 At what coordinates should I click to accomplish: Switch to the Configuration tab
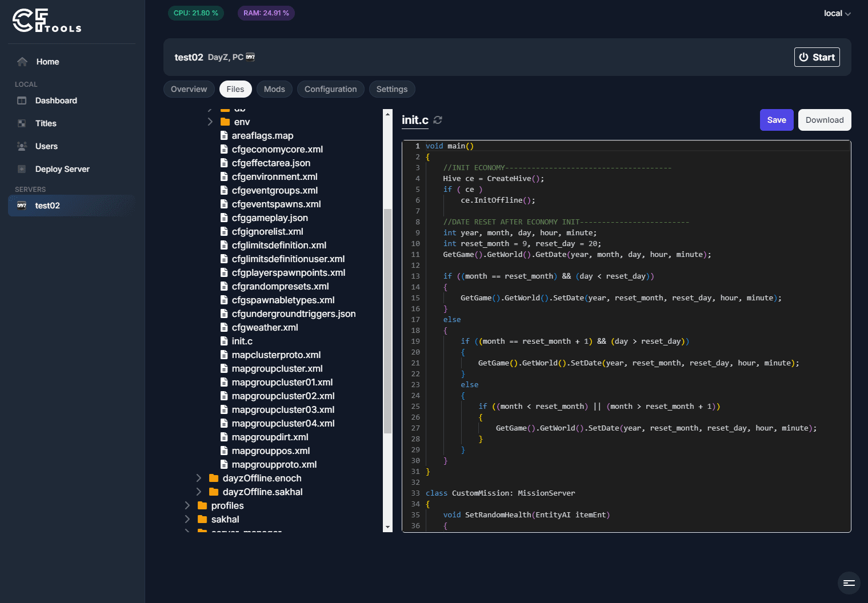(x=330, y=89)
